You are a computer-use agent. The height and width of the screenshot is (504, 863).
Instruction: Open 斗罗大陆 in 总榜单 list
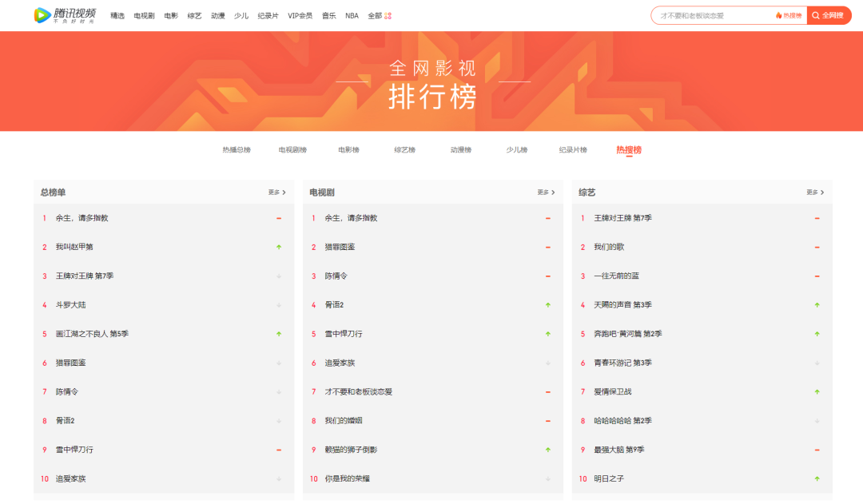pyautogui.click(x=70, y=305)
